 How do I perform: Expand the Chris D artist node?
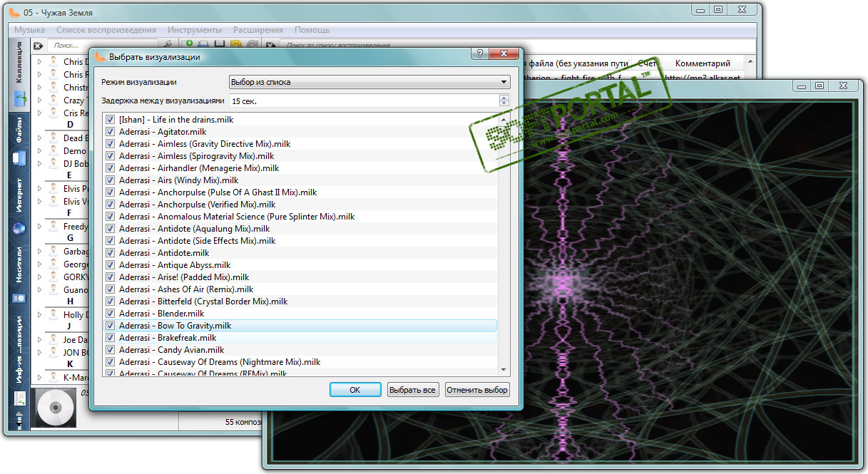(40, 63)
